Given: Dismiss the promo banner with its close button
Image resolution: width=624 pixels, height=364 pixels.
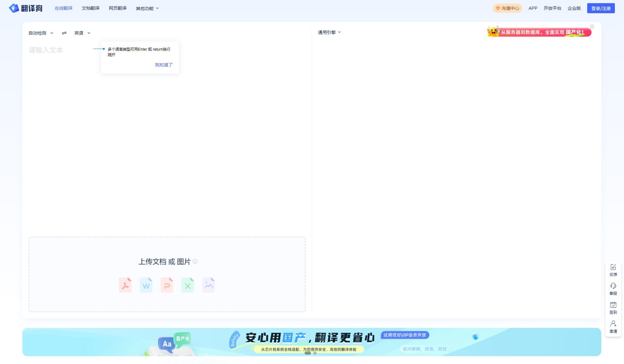Looking at the screenshot, I should click(592, 27).
